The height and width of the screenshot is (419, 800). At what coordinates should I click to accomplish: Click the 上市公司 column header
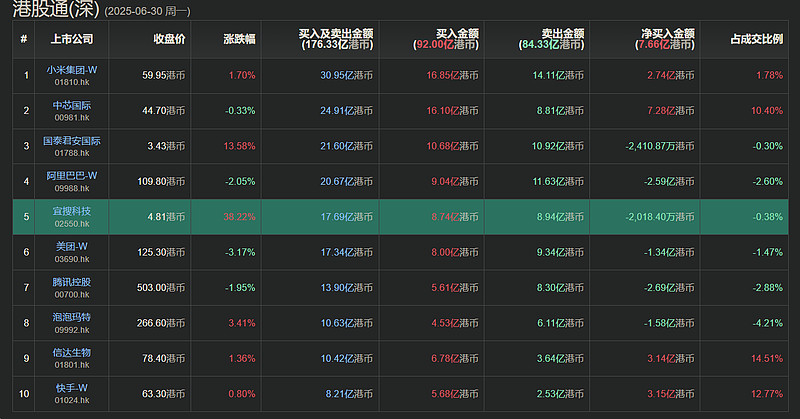[71, 39]
